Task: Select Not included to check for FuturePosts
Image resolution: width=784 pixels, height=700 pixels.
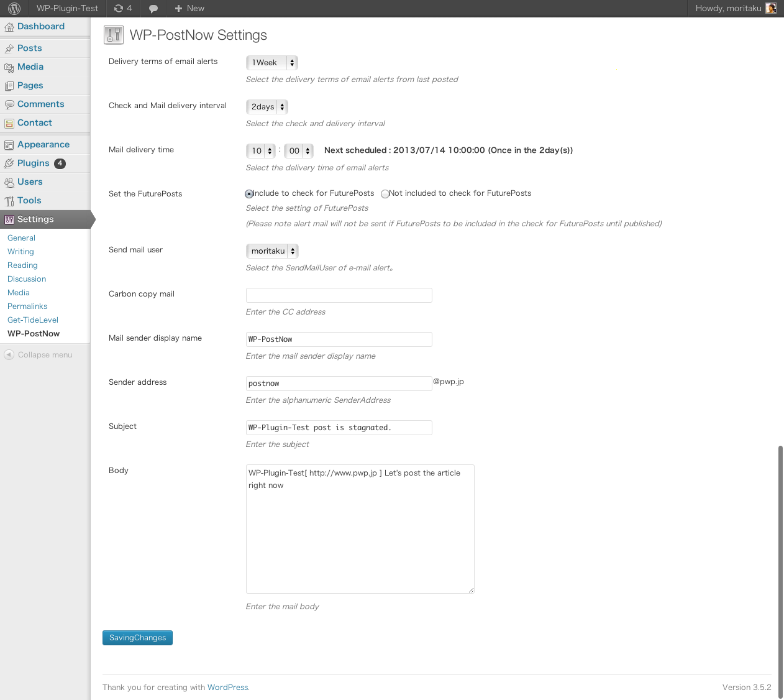Action: coord(385,194)
